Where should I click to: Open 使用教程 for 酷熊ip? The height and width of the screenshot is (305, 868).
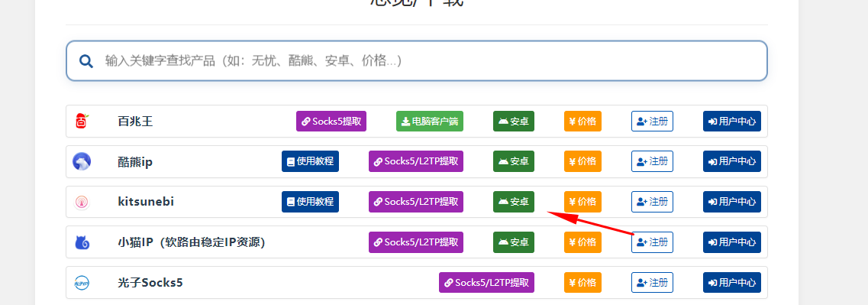tap(310, 161)
